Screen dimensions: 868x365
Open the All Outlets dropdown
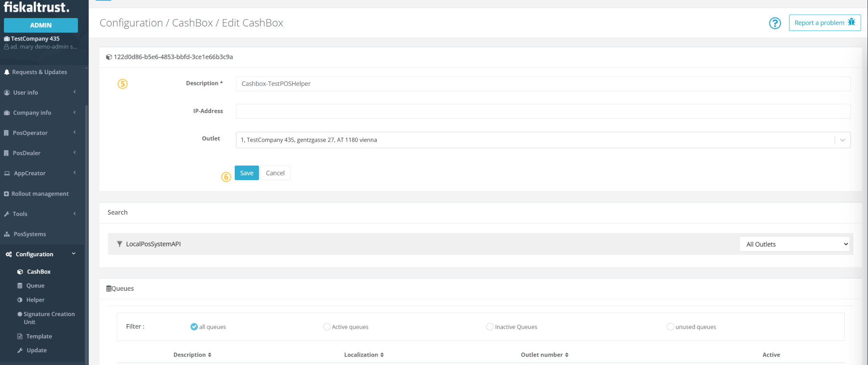pyautogui.click(x=796, y=244)
